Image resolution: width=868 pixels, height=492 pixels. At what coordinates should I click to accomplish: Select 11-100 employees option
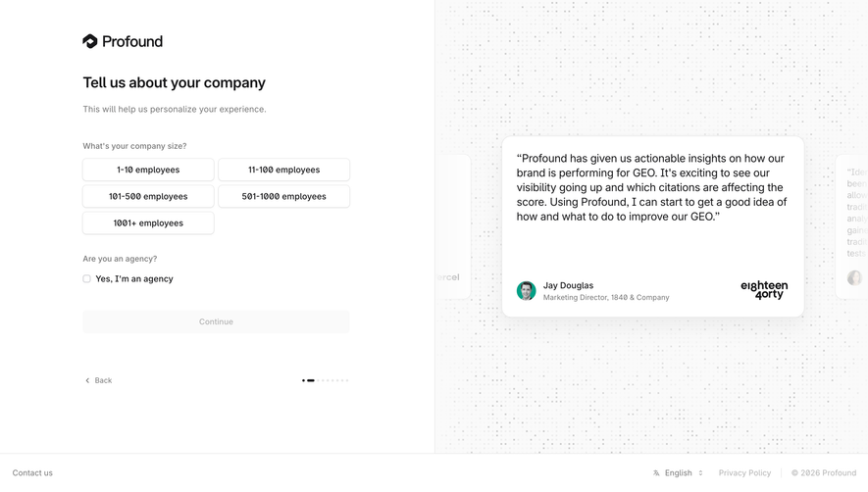click(284, 170)
